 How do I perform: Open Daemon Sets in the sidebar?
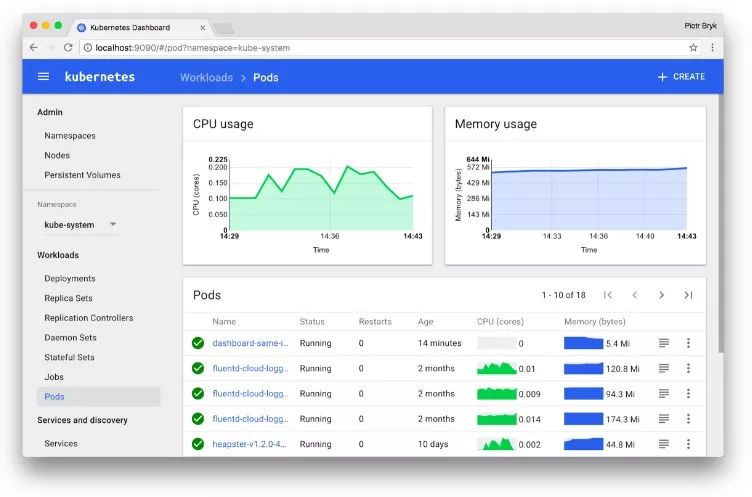pos(70,338)
